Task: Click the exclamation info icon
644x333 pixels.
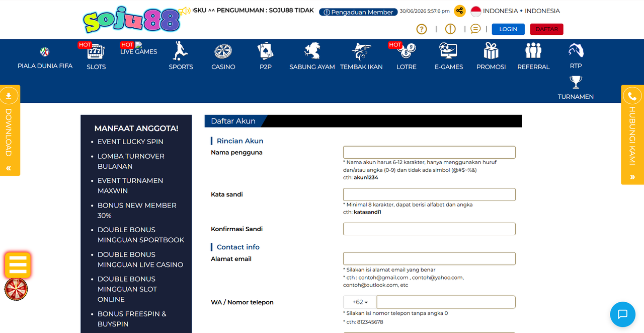Action: [x=450, y=29]
